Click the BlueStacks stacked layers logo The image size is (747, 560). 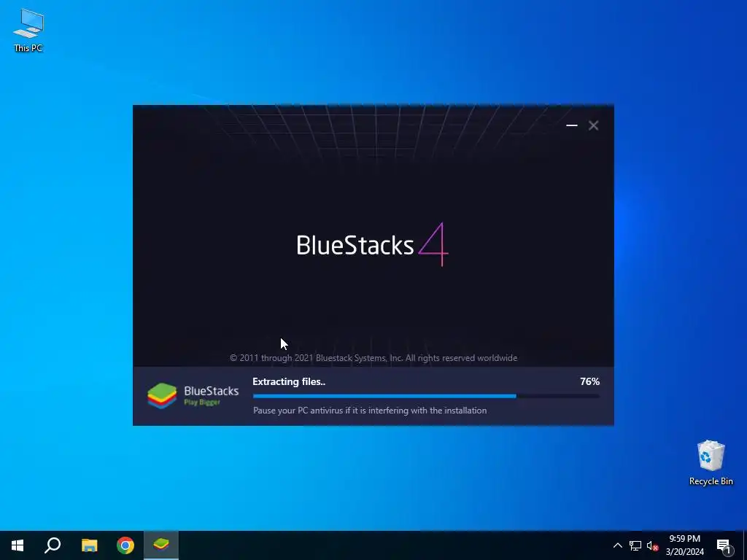pos(162,396)
